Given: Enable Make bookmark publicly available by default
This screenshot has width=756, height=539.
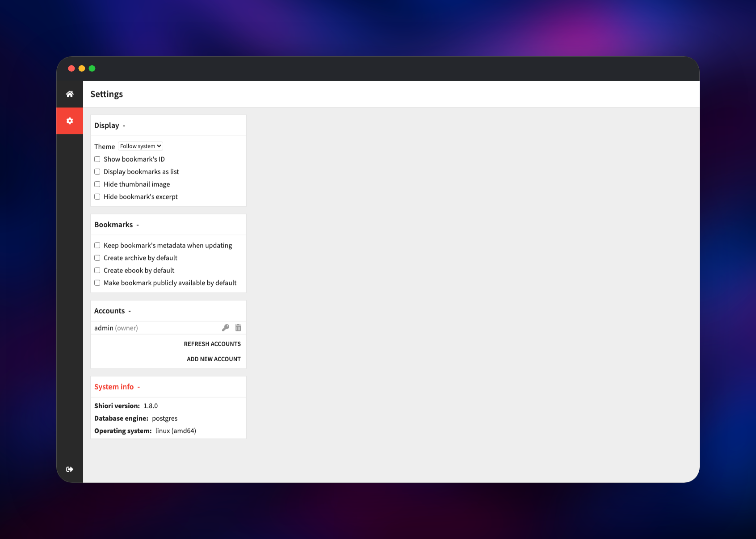Looking at the screenshot, I should 97,283.
